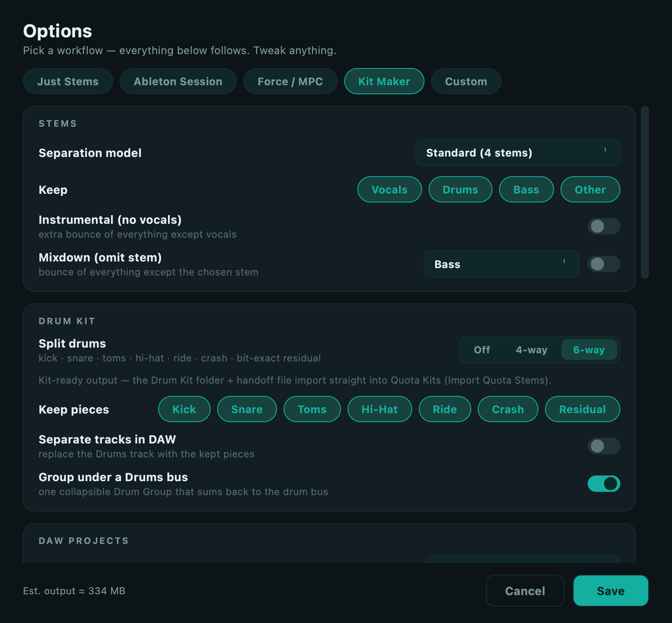Click the Est. output ≈ 334 MB text
Image resolution: width=672 pixels, height=623 pixels.
pyautogui.click(x=74, y=591)
